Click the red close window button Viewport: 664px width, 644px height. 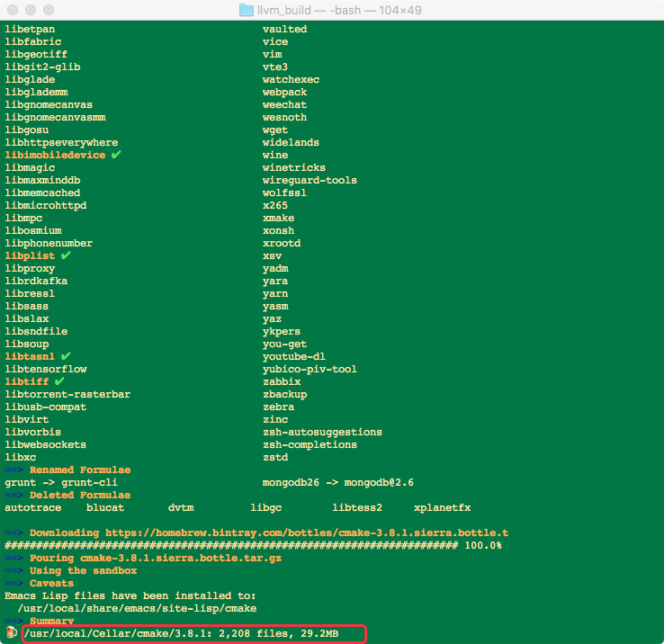(x=13, y=10)
